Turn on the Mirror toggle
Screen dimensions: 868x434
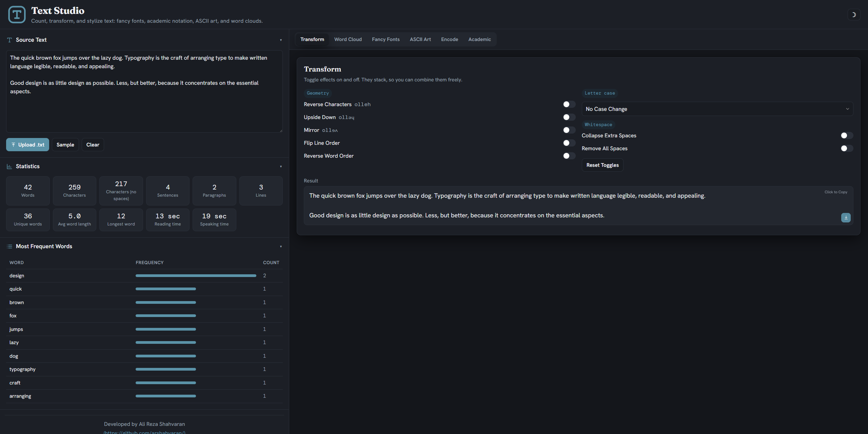(569, 130)
